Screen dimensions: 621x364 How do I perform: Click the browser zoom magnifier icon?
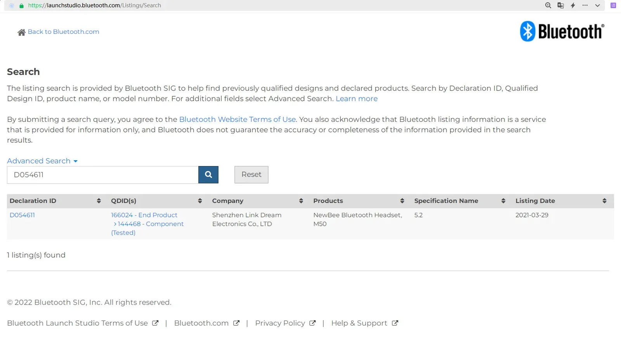[548, 5]
